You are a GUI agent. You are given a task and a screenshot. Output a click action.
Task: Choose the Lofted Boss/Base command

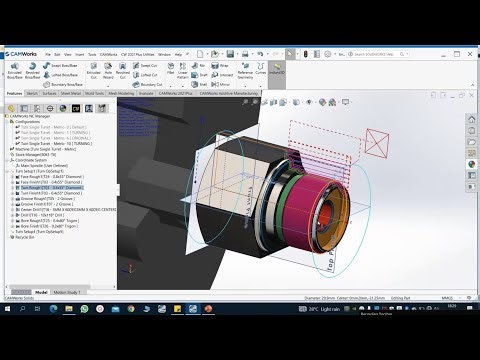point(60,75)
